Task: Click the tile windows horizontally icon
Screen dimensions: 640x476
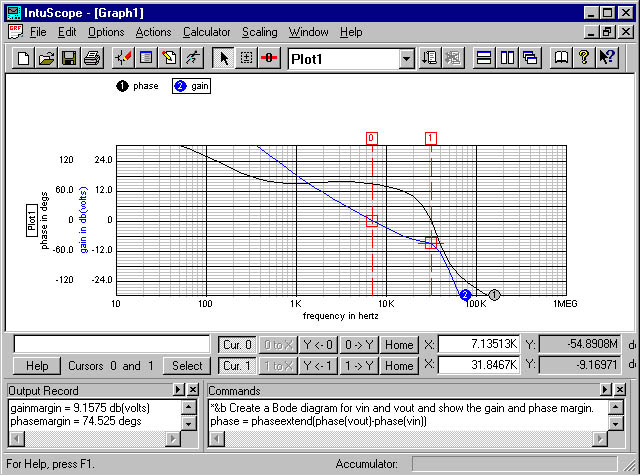Action: coord(484,58)
